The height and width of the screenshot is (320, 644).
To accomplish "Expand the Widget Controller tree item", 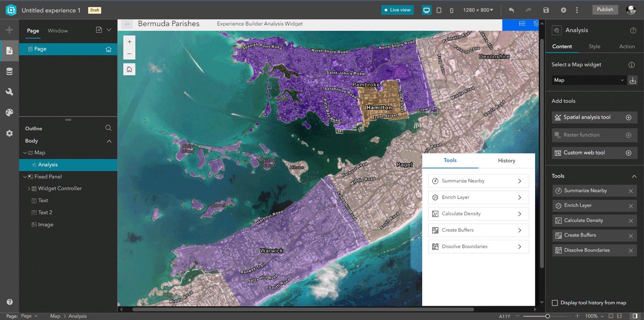I will (x=29, y=188).
